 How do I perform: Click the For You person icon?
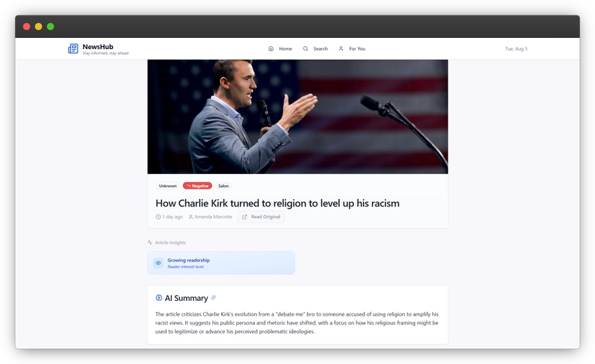(341, 48)
